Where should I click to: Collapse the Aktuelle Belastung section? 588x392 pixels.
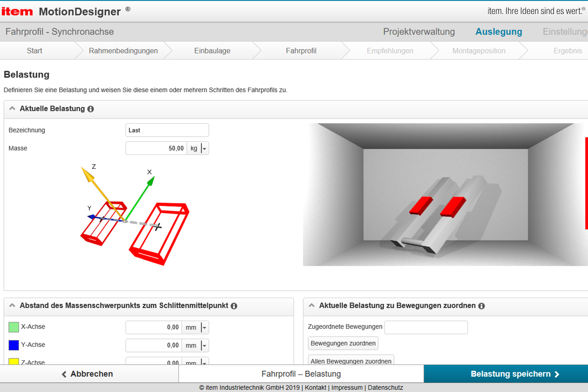[x=12, y=109]
